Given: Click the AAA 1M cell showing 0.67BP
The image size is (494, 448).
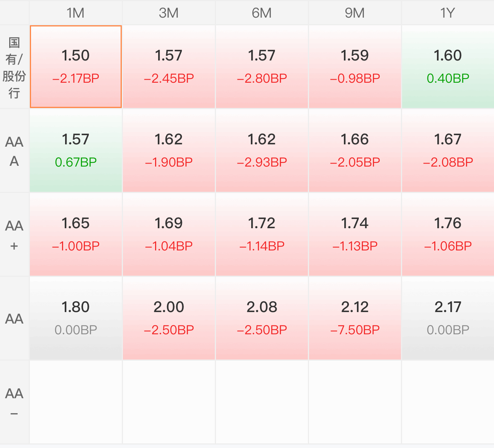Looking at the screenshot, I should pyautogui.click(x=76, y=151).
